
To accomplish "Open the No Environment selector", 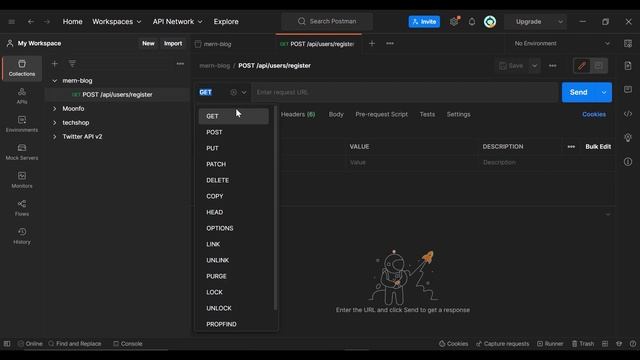I will click(x=562, y=43).
